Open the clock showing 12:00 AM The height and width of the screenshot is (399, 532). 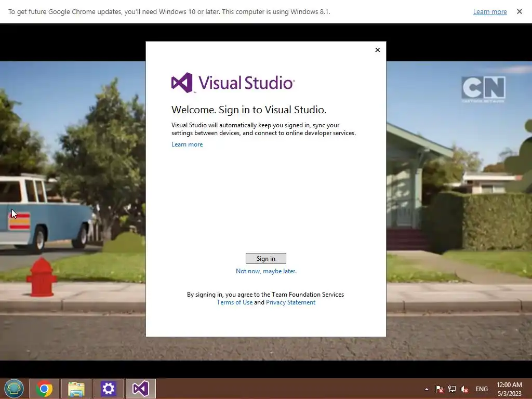pyautogui.click(x=509, y=389)
